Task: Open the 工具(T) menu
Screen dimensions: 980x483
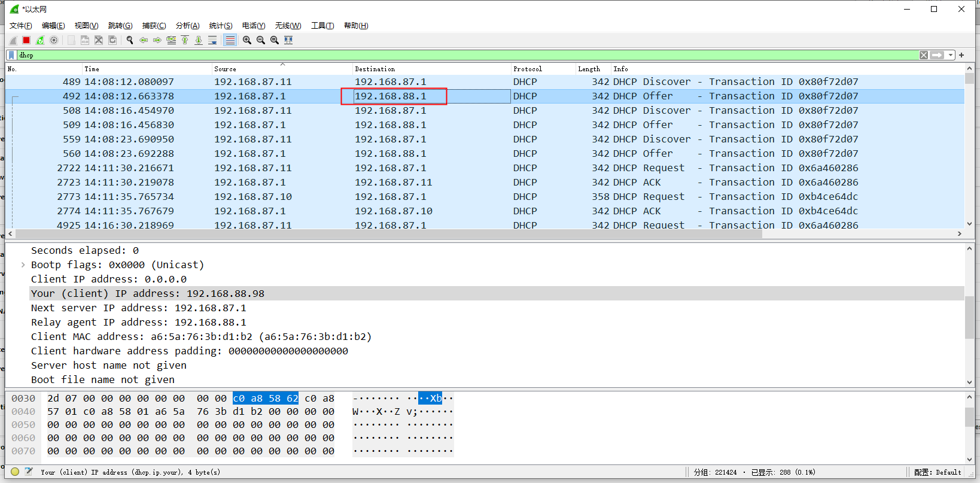Action: coord(322,26)
